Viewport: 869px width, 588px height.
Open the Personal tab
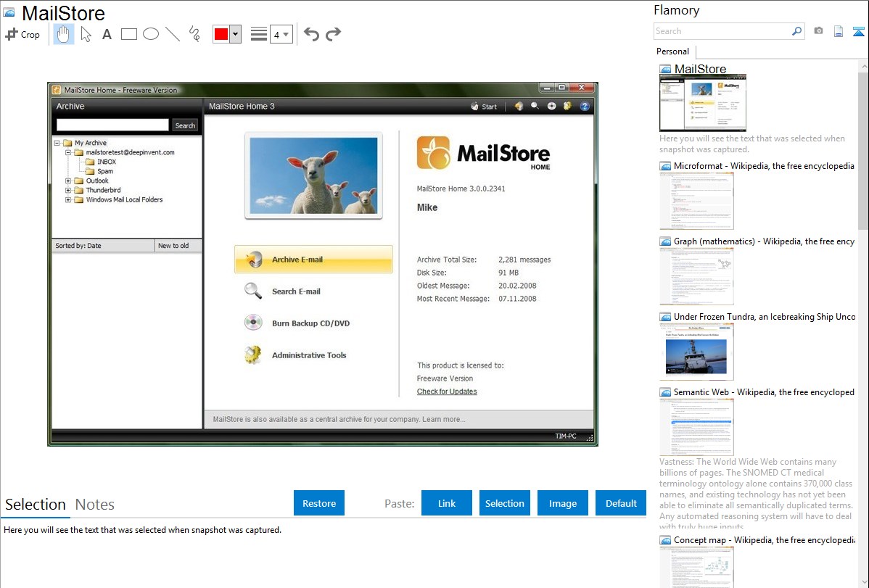pos(673,51)
